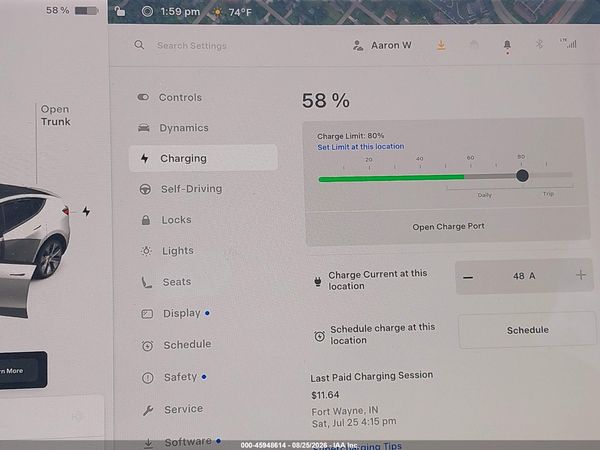Click the Charging lightning bolt sidebar icon
This screenshot has width=600, height=450.
point(145,158)
